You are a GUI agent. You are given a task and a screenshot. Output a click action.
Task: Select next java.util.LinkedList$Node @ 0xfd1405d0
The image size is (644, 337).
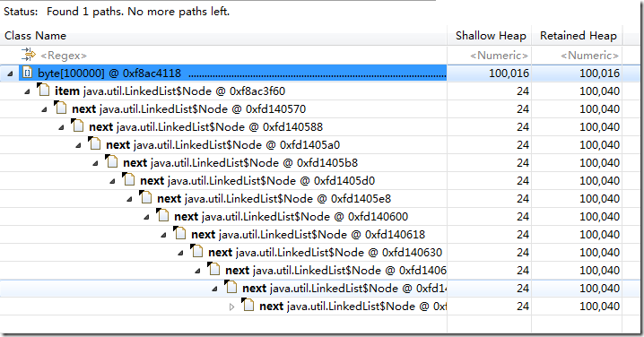pos(257,181)
